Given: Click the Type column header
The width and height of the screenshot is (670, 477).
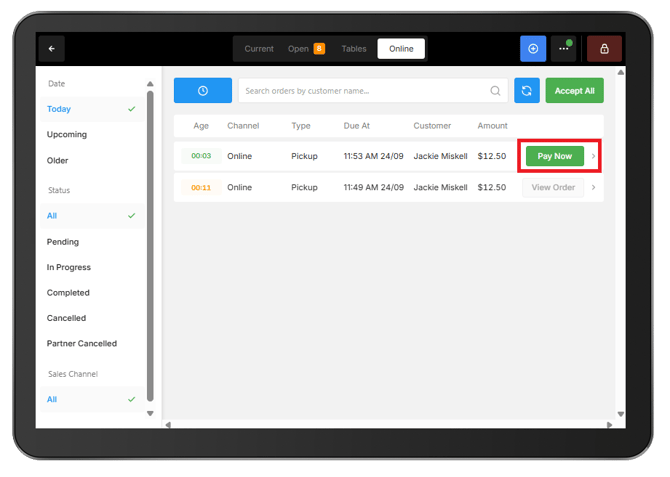Looking at the screenshot, I should click(x=301, y=126).
